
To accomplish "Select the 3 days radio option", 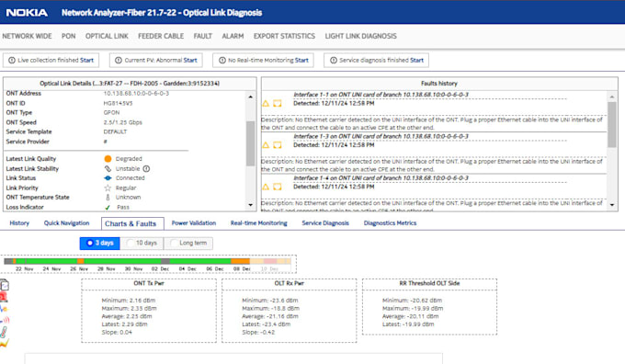I will [x=99, y=243].
